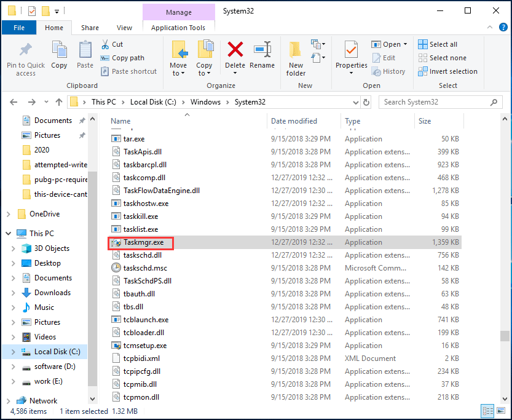512x420 pixels.
Task: Switch to the Share tab
Action: pyautogui.click(x=90, y=28)
